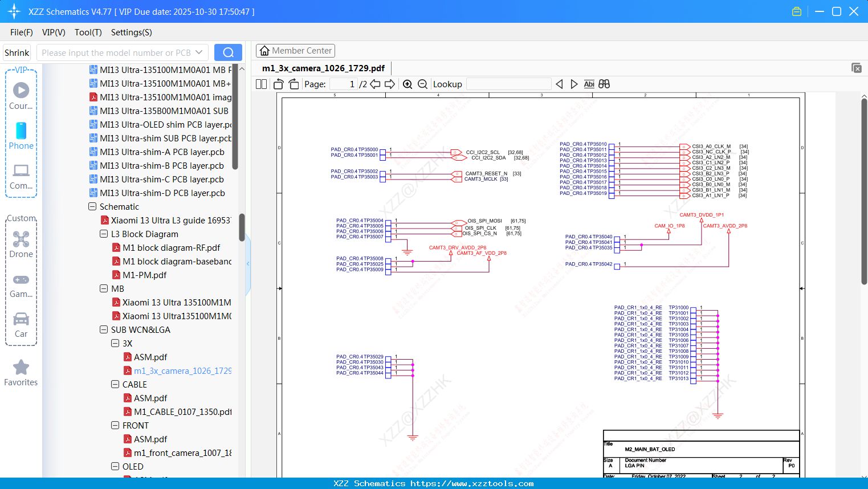Collapse the Schematic tree node

coord(92,207)
